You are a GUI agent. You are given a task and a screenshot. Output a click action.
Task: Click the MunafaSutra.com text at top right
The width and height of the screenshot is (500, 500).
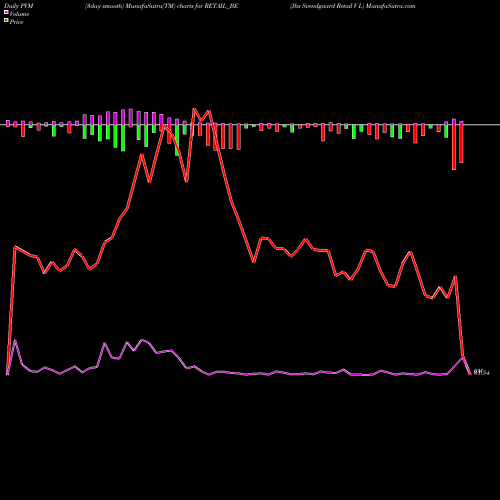pyautogui.click(x=390, y=6)
